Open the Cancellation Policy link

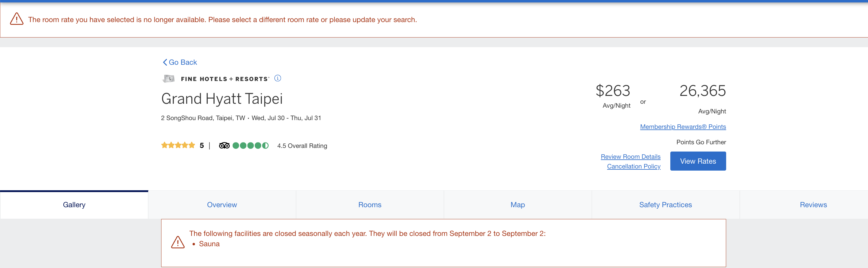click(633, 166)
